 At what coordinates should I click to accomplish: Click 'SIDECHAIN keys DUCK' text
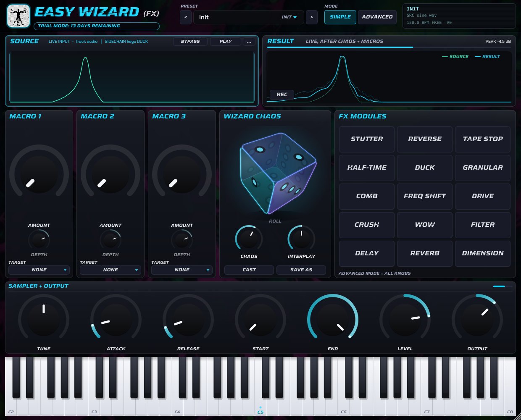(x=126, y=42)
